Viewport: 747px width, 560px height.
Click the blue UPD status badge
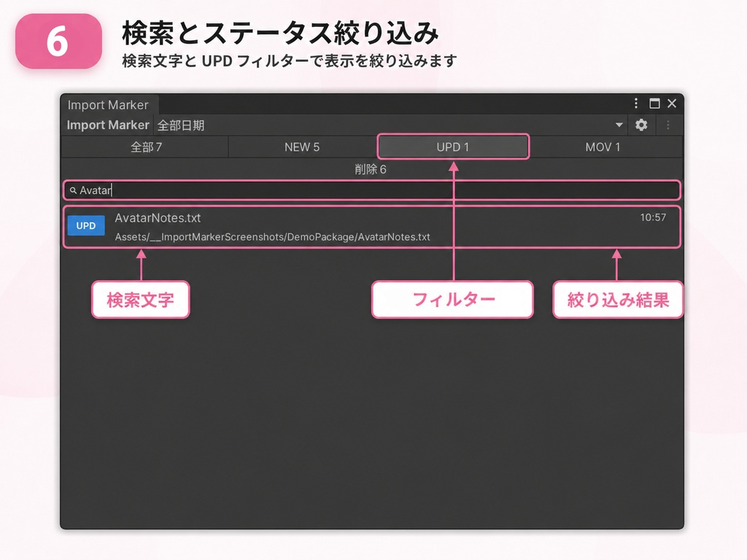point(86,226)
